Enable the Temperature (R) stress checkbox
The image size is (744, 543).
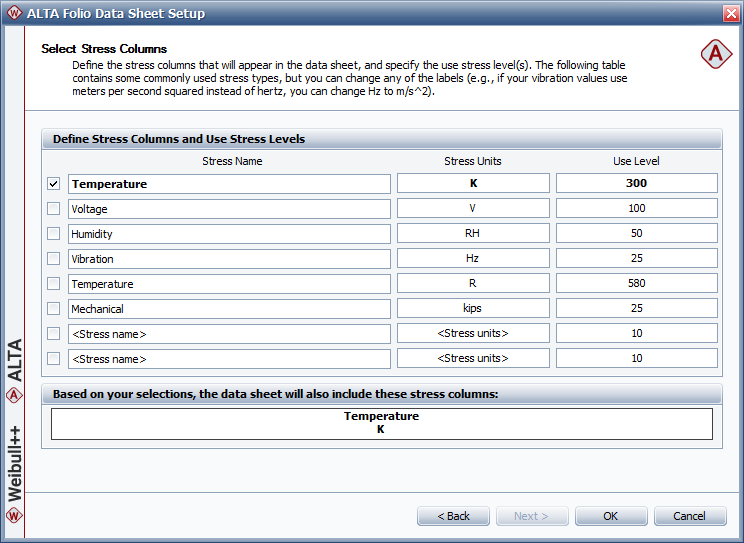point(54,284)
